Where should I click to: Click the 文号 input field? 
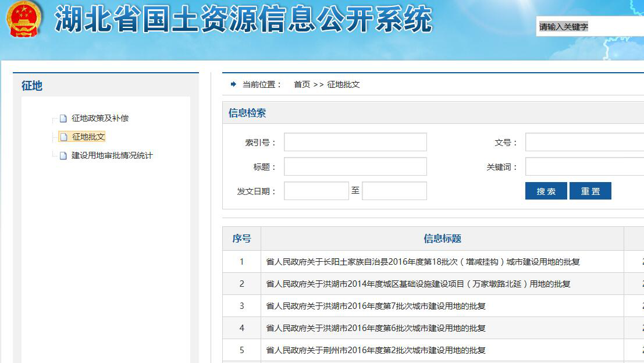[x=584, y=143]
